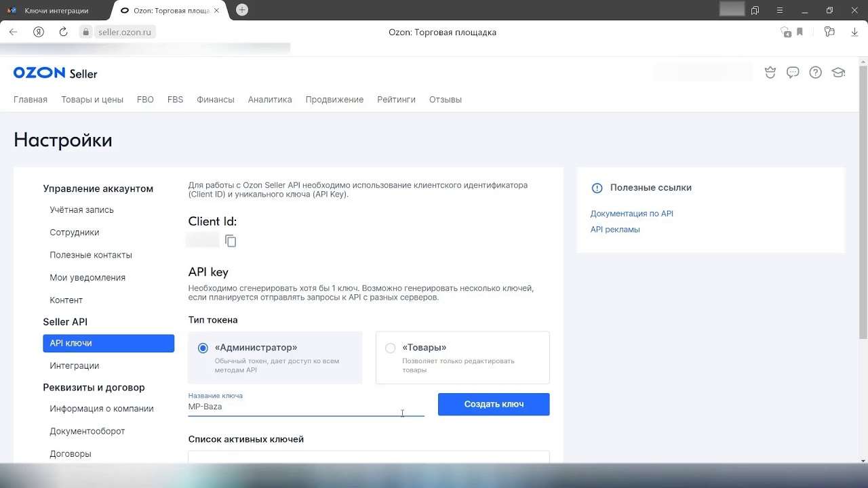Screen dimensions: 868x488
Task: Click the Yandex Y button in toolbar
Action: [39, 32]
